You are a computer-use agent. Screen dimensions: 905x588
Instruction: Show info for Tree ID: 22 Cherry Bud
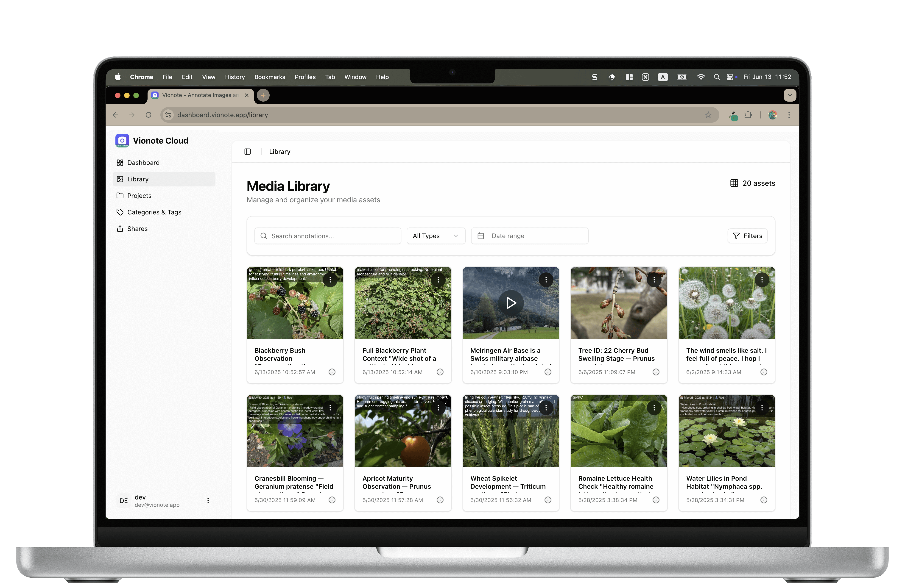656,372
